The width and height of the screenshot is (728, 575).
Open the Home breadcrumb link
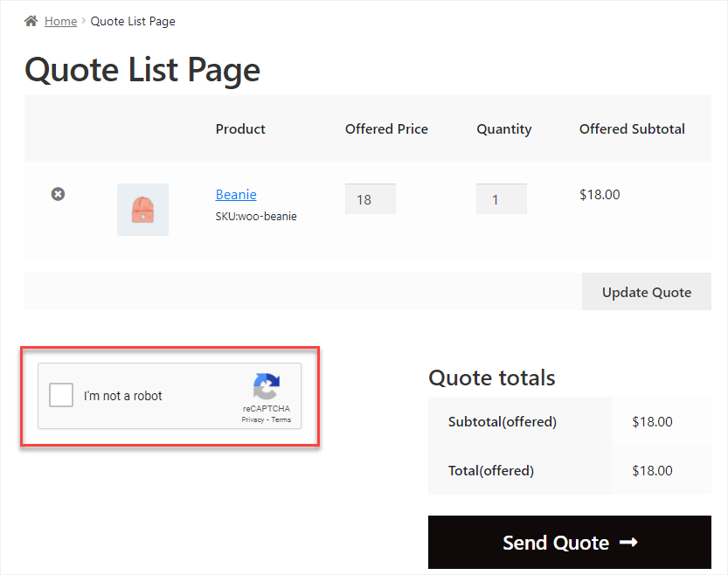tap(61, 21)
